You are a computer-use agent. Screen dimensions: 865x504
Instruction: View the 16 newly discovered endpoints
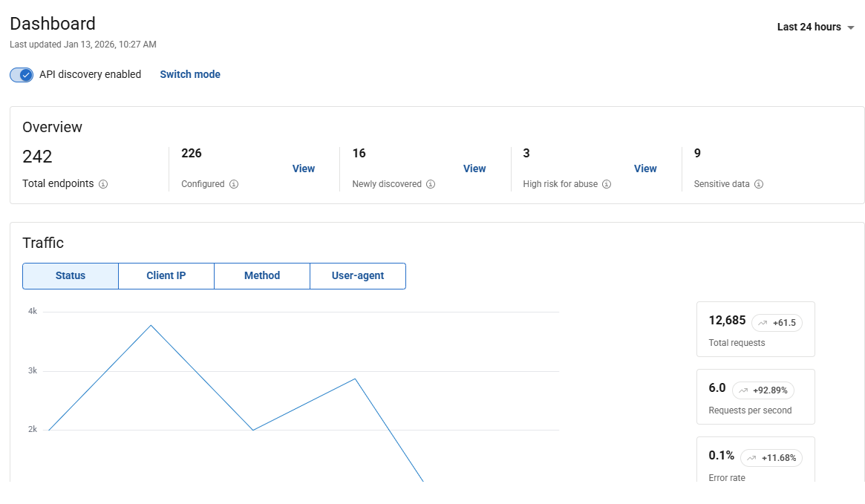coord(474,168)
